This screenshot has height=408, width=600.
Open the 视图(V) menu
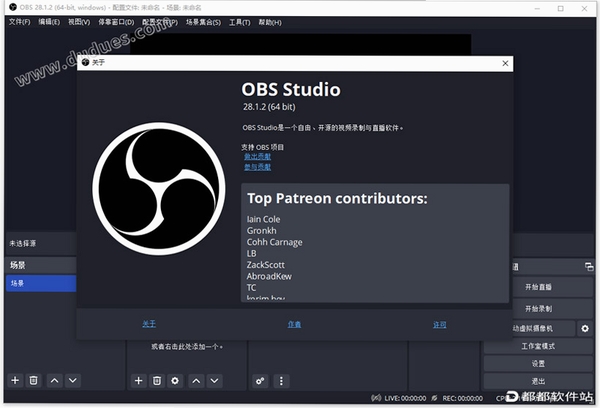[x=79, y=22]
